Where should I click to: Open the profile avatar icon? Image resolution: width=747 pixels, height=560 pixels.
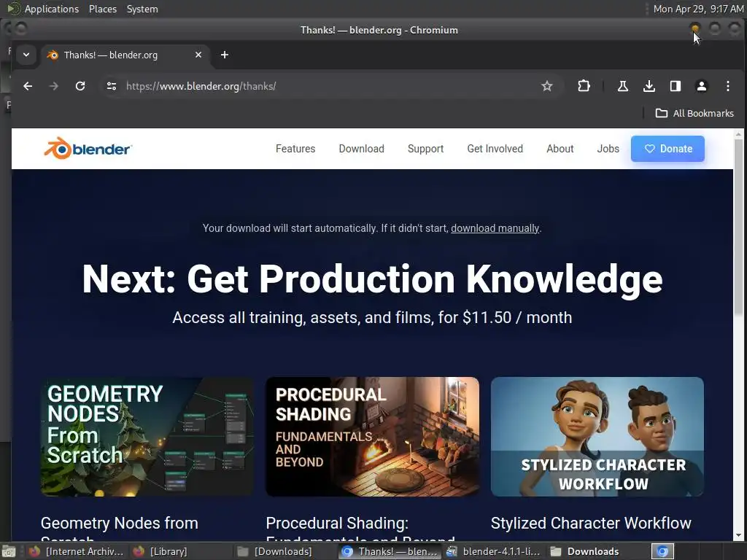[x=701, y=86]
